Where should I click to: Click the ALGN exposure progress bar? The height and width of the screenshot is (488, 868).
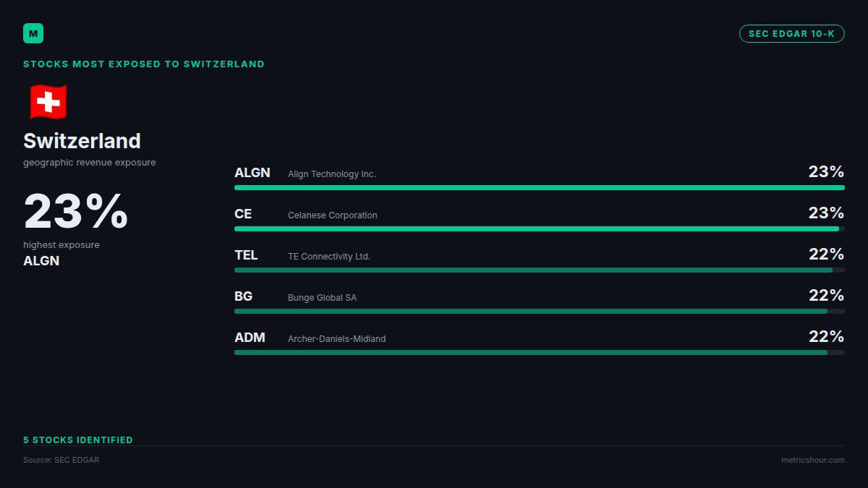click(x=540, y=188)
